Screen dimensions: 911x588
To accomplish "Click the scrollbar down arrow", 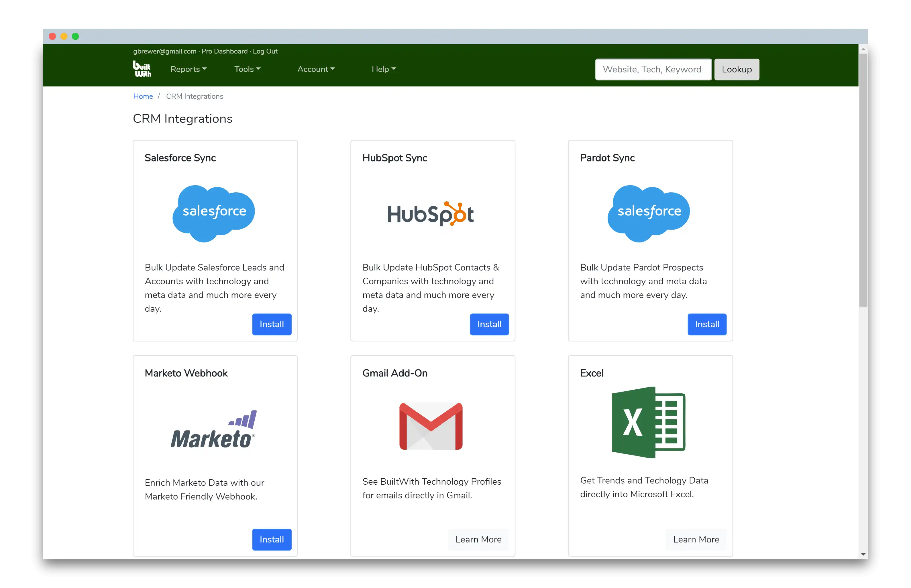I will (x=863, y=555).
